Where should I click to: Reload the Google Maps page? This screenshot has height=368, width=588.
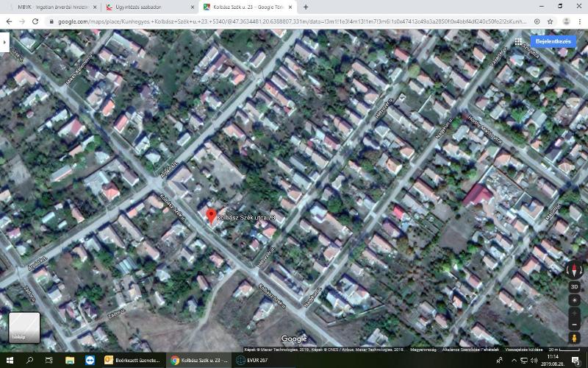tap(35, 22)
